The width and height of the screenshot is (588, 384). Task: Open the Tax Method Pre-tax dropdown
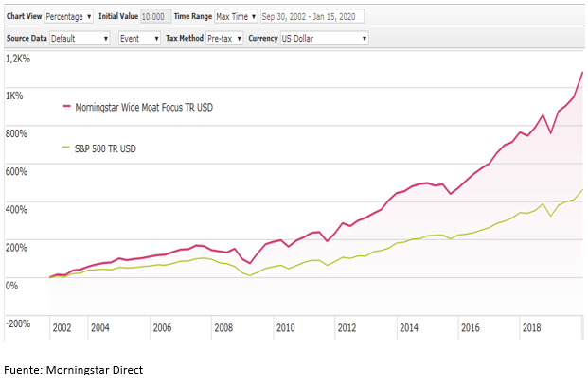point(223,39)
